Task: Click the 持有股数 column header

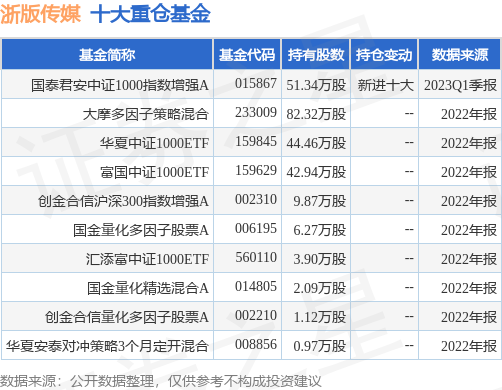Action: click(x=316, y=55)
